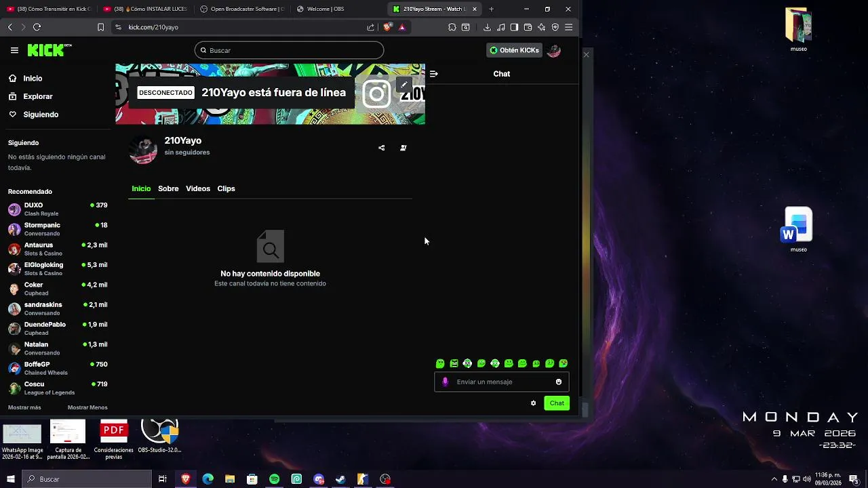Viewport: 868px width, 488px height.
Task: Open the museo Word document on desktop
Action: [798, 230]
